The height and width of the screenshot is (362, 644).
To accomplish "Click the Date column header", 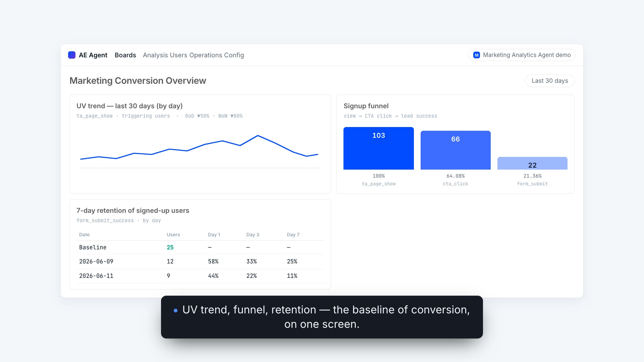I will (84, 235).
